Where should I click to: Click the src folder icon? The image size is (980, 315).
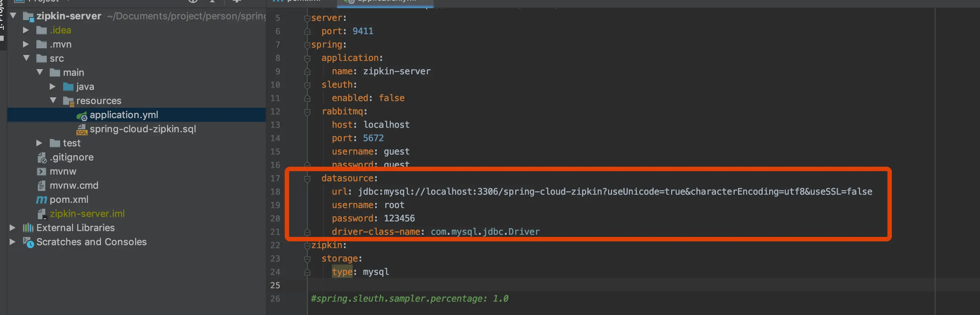coord(42,58)
